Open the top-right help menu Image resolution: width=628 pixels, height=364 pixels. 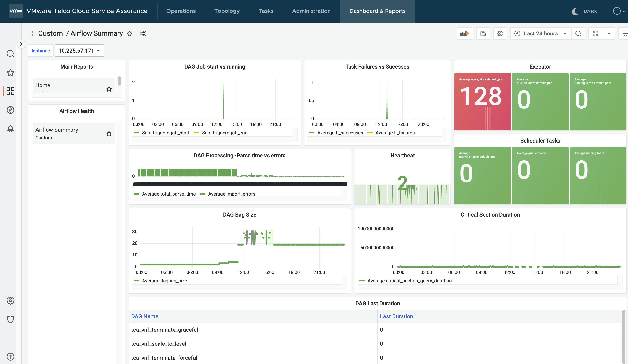tap(619, 11)
